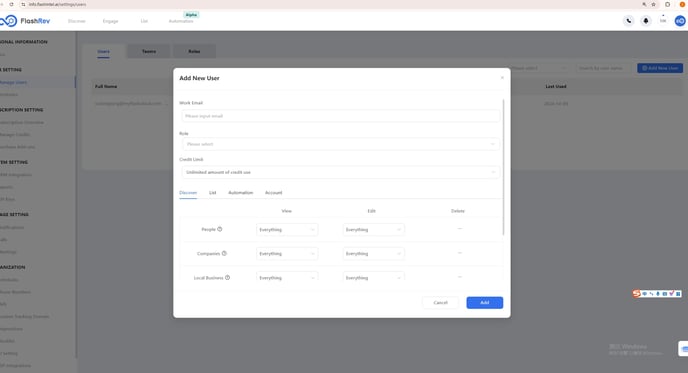
Task: Open the browser extensions icon
Action: coord(667,4)
